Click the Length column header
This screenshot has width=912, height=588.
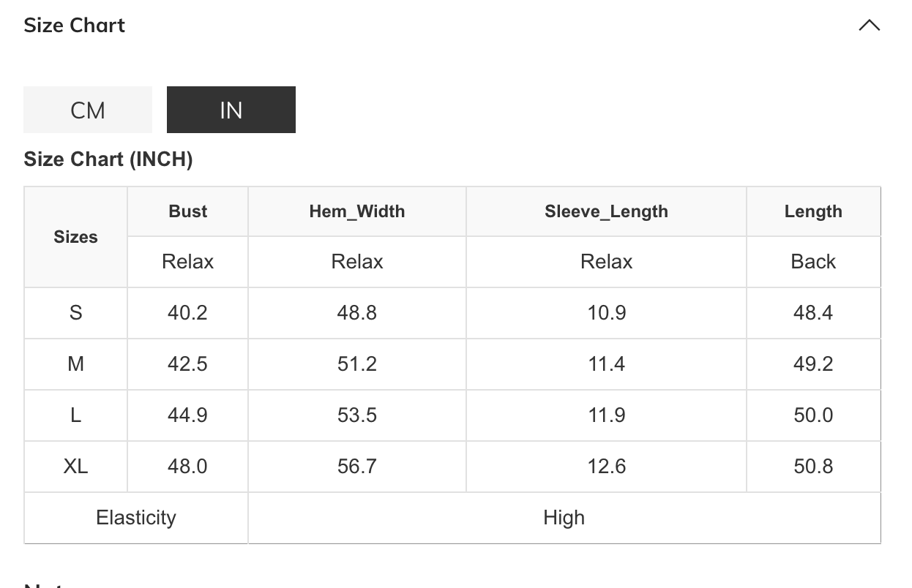coord(813,211)
